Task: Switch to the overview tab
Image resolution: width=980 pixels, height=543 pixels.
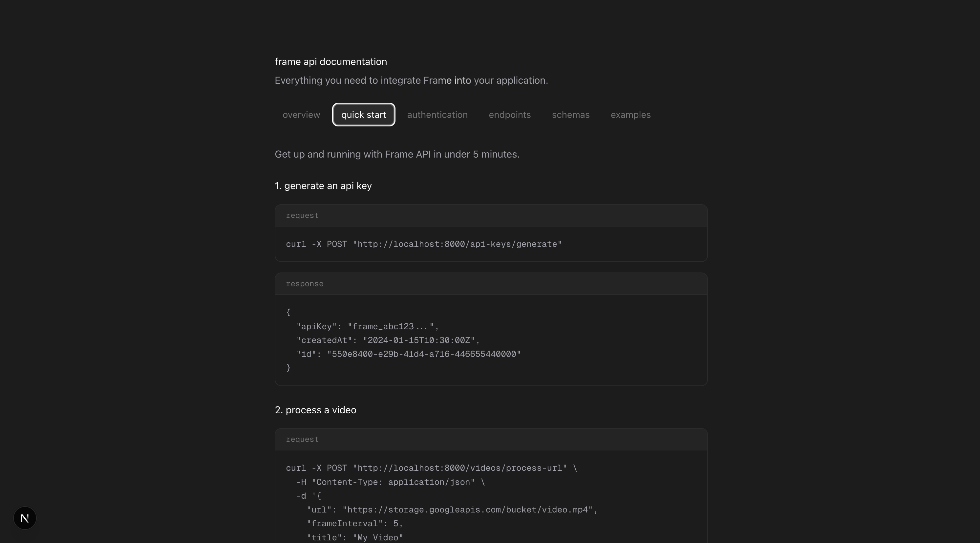Action: coord(301,115)
